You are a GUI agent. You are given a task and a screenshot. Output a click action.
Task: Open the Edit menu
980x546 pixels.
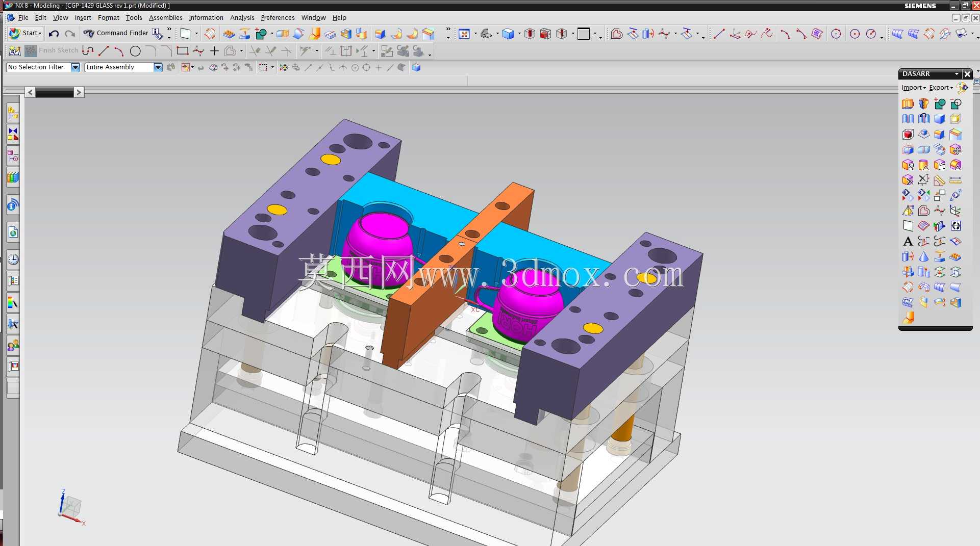40,18
